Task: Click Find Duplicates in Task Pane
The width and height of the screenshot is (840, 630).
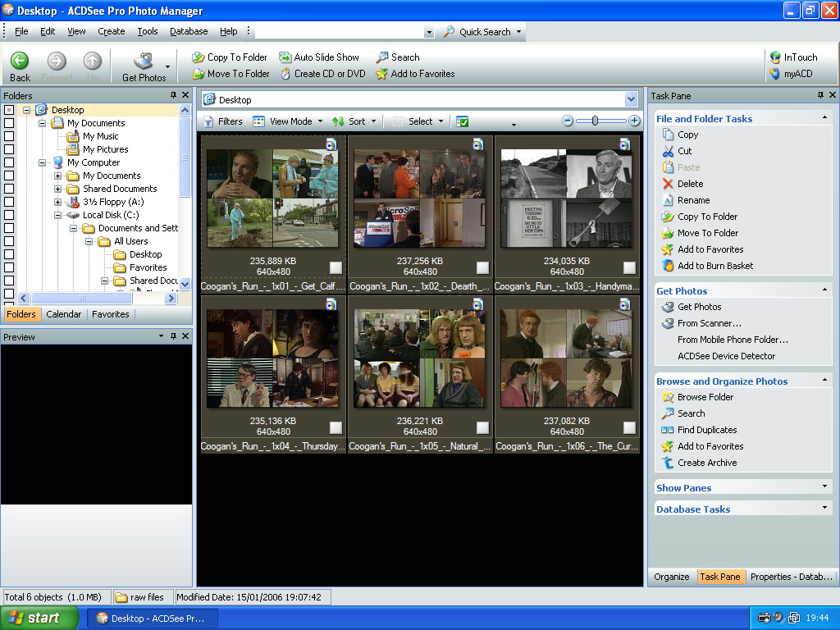Action: 706,430
